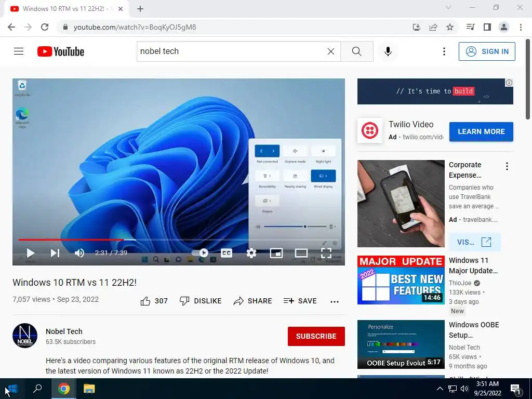Click the page vertical scrollbar

528,79
